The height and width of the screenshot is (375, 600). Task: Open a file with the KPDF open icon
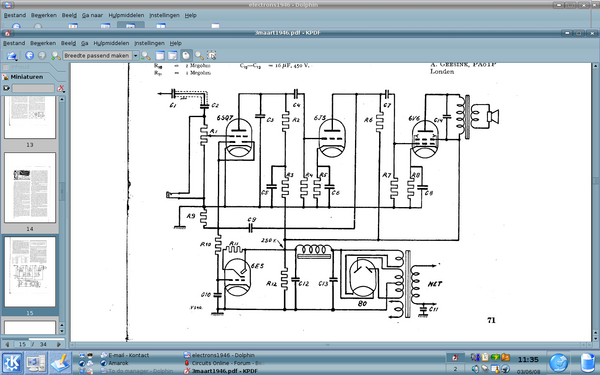[x=11, y=56]
